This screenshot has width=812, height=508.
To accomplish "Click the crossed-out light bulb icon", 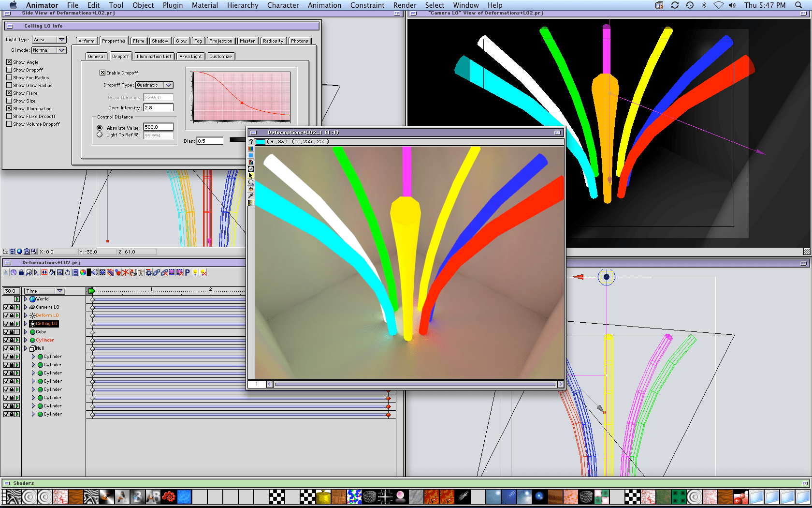I will point(203,272).
